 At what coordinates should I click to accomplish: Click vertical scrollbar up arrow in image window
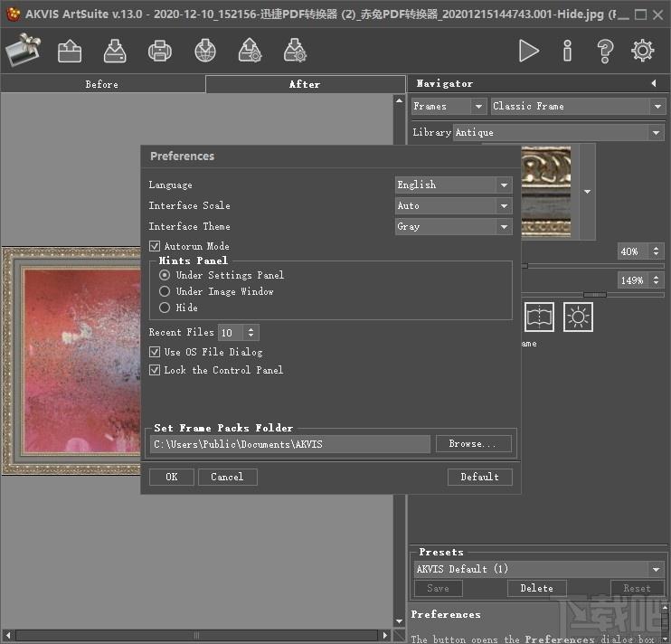400,100
